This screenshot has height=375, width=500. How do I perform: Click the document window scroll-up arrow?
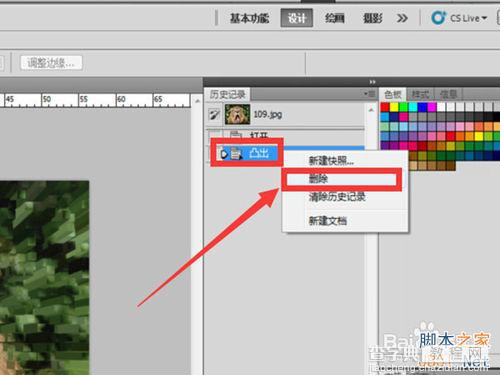point(197,100)
